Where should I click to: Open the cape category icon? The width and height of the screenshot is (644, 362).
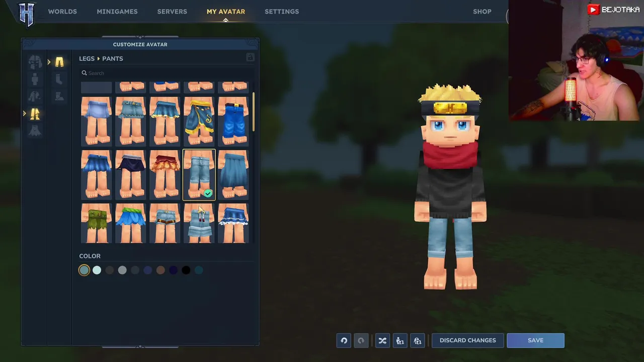35,131
